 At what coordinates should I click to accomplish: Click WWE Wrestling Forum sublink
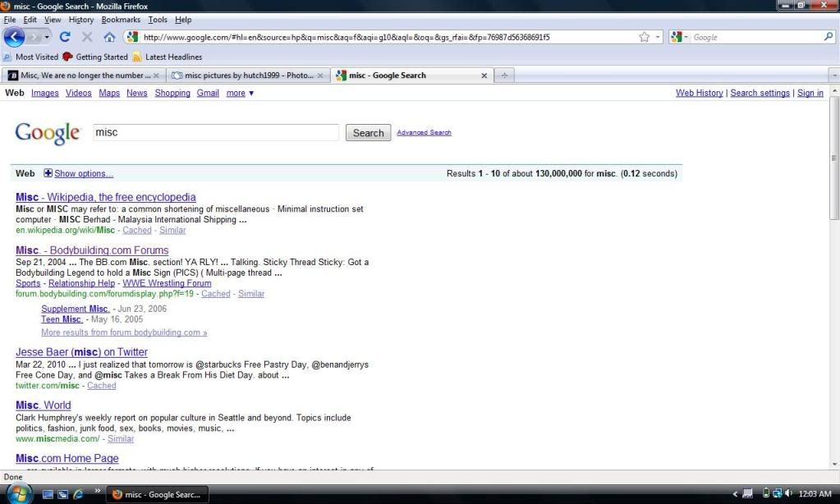[x=167, y=283]
